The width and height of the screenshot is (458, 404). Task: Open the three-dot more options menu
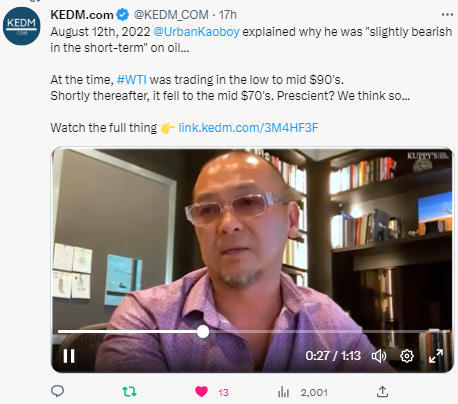447,15
